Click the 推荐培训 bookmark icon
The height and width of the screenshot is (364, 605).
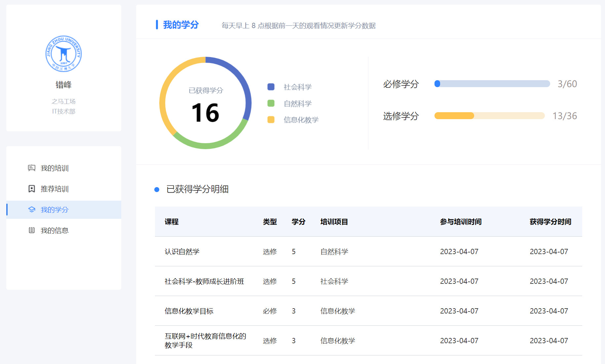point(32,189)
